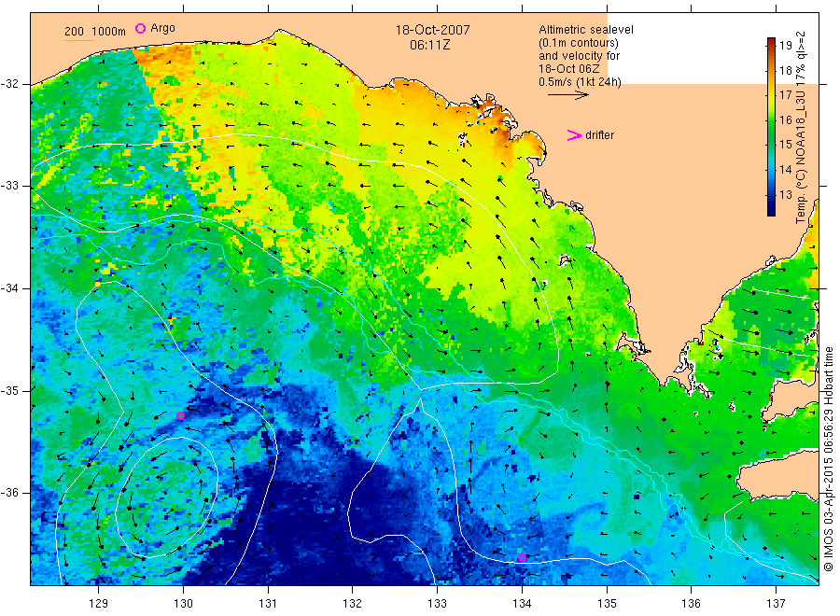Click the Argo float marker near 134E, 36.6S
This screenshot has height=616, width=840.
523,557
